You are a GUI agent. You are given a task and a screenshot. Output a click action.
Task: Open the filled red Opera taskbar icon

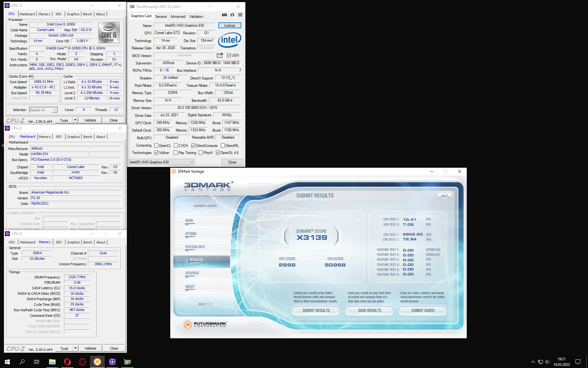coord(67,362)
